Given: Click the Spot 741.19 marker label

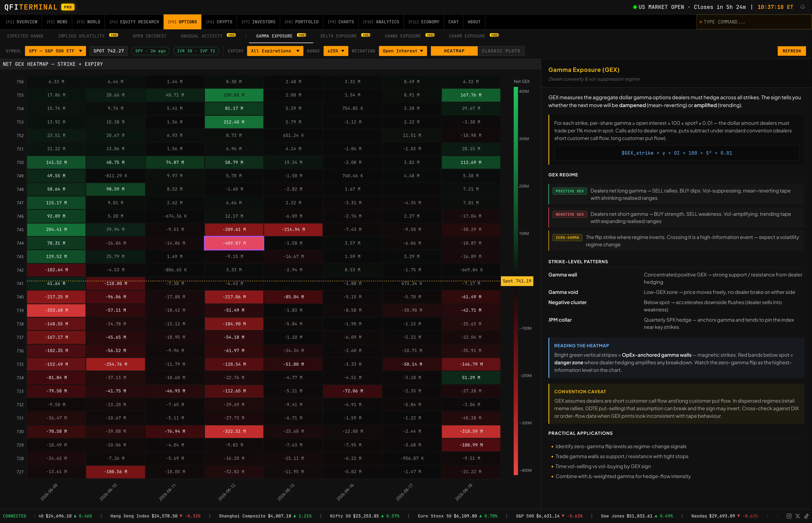Looking at the screenshot, I should (x=517, y=281).
